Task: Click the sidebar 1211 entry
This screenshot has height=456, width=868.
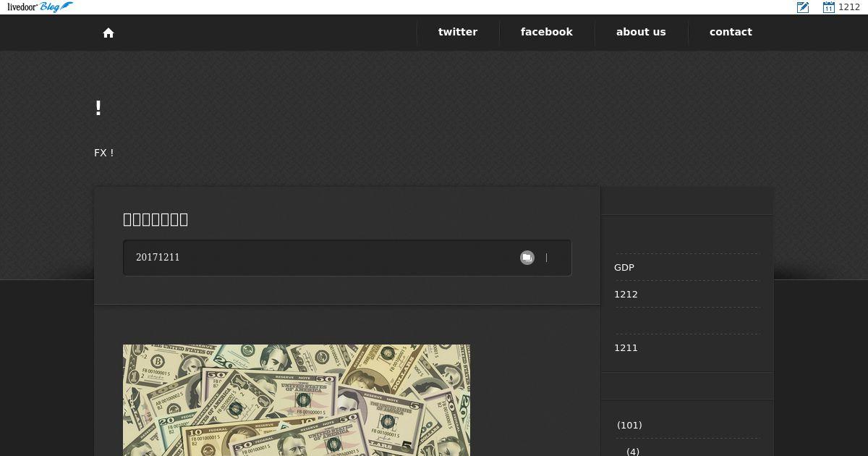Action: [x=626, y=347]
